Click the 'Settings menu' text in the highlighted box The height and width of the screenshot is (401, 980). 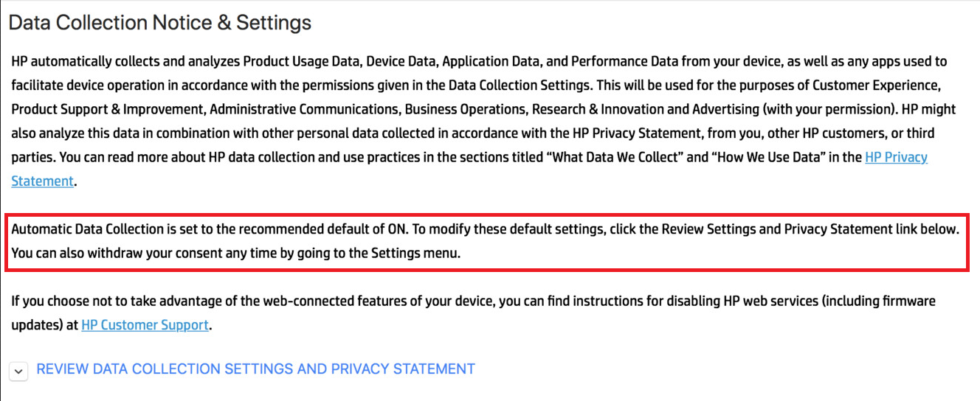coord(420,253)
